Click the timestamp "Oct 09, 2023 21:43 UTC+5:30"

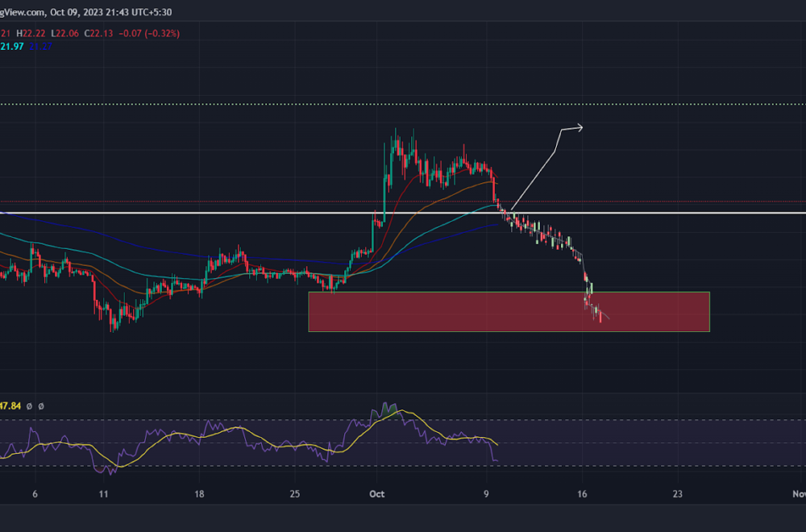pyautogui.click(x=110, y=12)
